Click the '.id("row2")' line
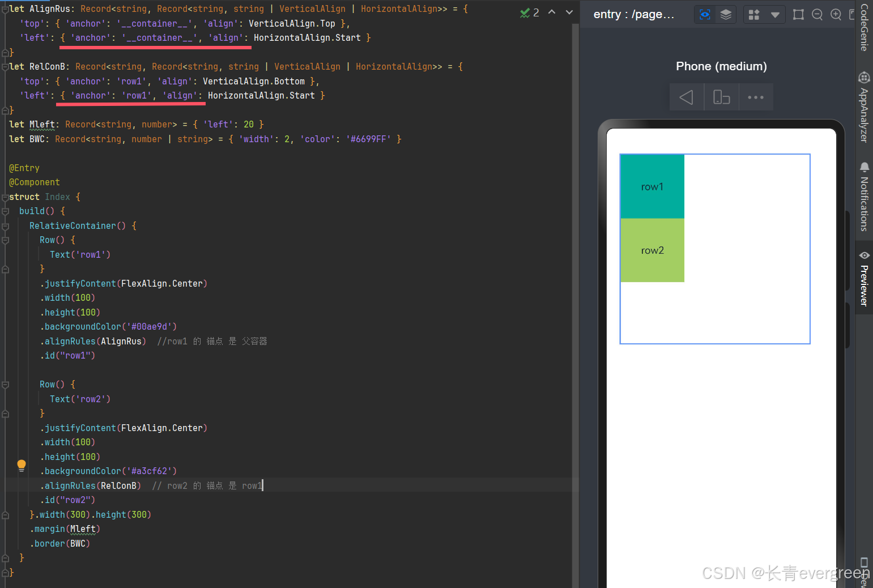 [x=67, y=500]
